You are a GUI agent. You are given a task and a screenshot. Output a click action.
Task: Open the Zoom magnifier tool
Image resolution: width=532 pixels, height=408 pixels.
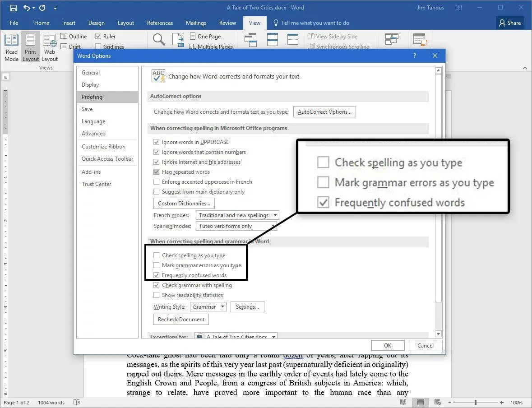[x=158, y=40]
